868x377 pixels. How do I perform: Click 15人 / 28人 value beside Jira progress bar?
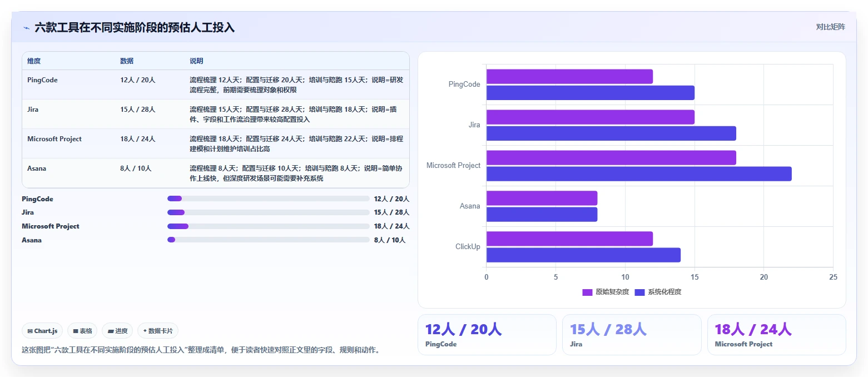(x=391, y=212)
